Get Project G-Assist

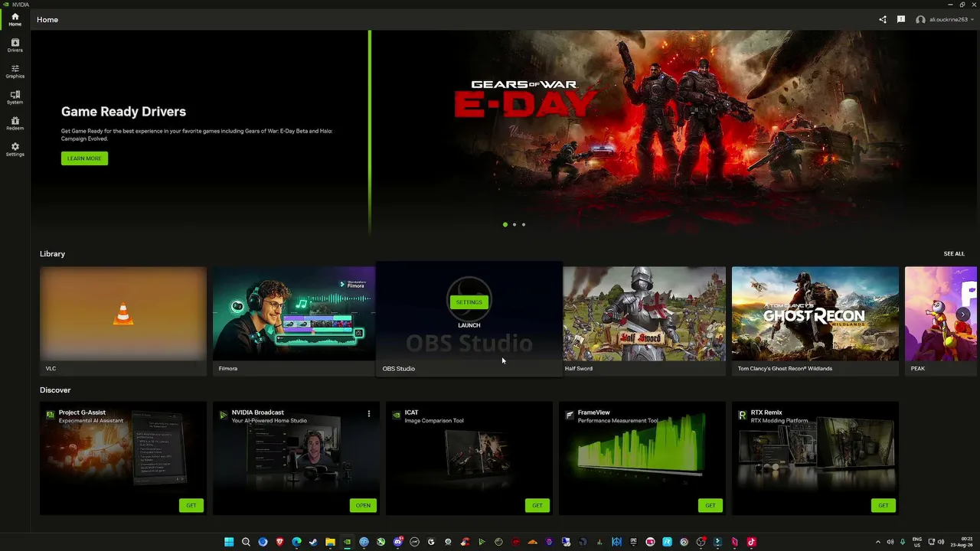(x=191, y=505)
